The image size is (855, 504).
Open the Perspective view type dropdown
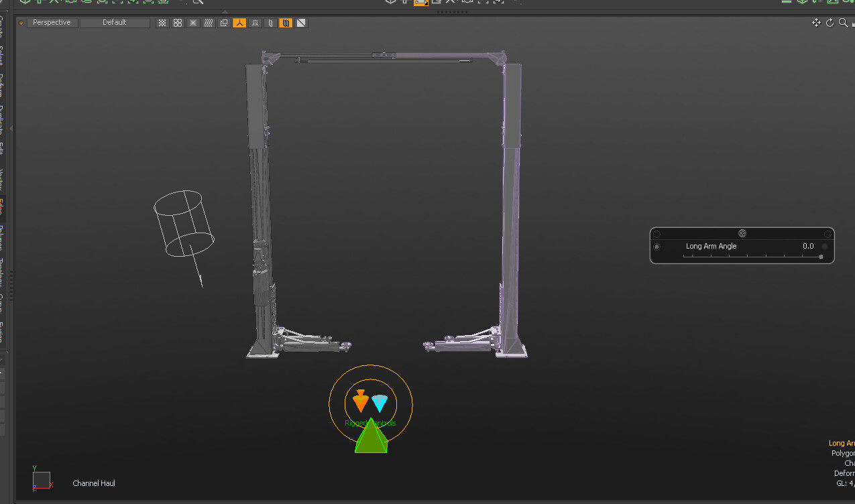click(52, 23)
